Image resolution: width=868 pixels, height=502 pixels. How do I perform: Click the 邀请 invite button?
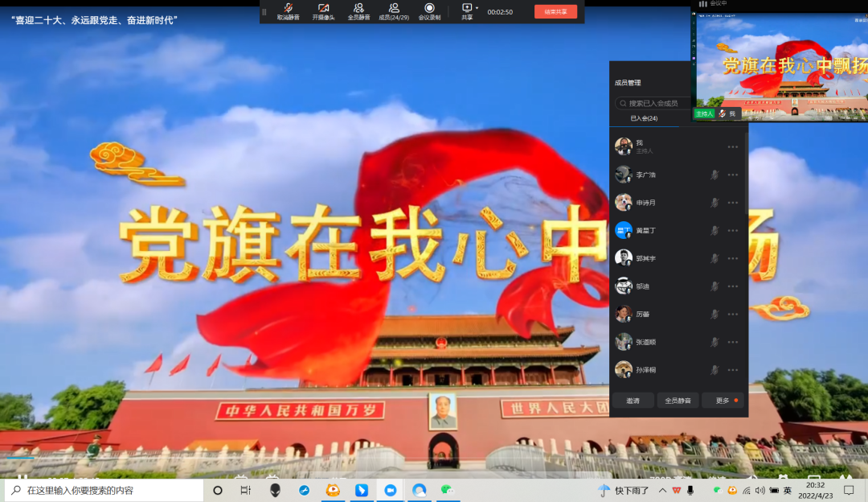(x=633, y=401)
